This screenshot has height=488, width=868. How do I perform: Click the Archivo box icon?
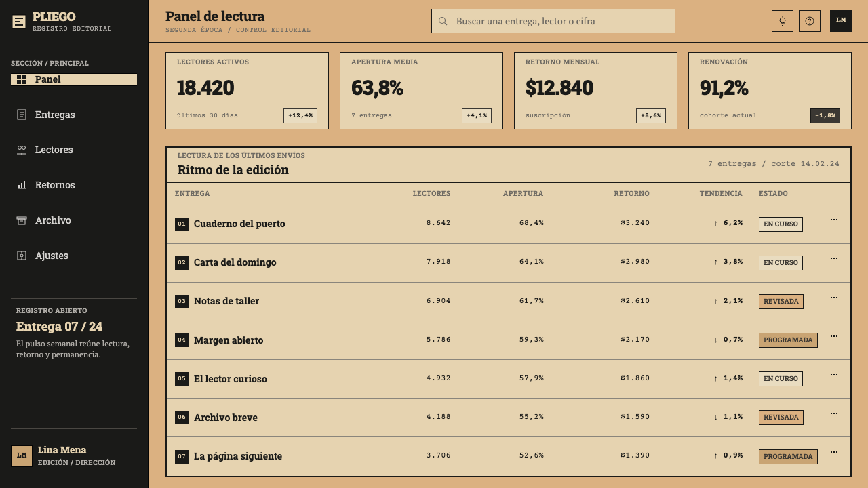(x=22, y=220)
